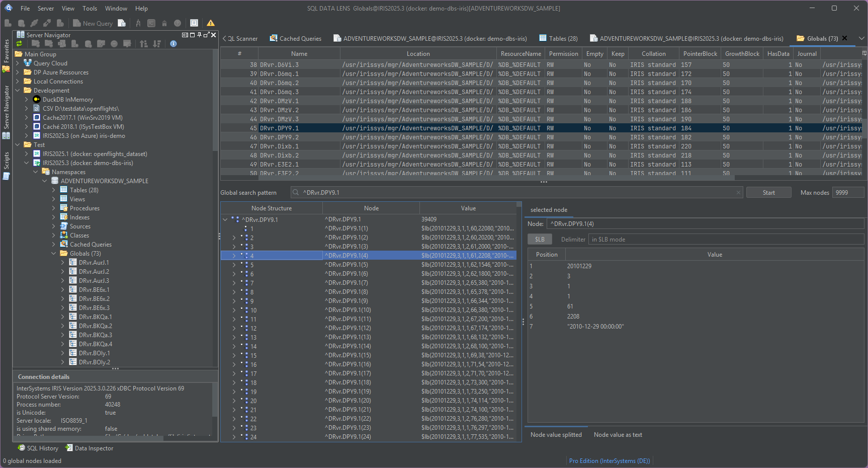Collapse the Globals (73) tree node
This screenshot has height=468, width=868.
coord(54,254)
